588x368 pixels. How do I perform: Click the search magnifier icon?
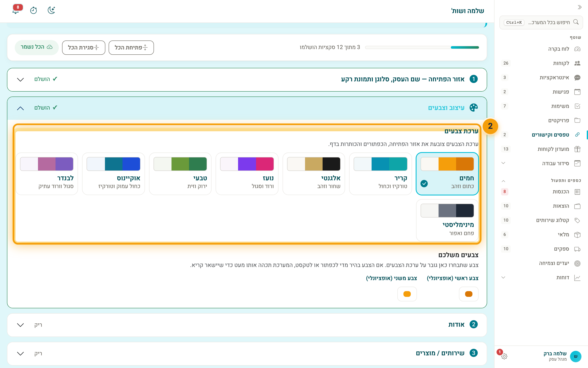coord(576,22)
